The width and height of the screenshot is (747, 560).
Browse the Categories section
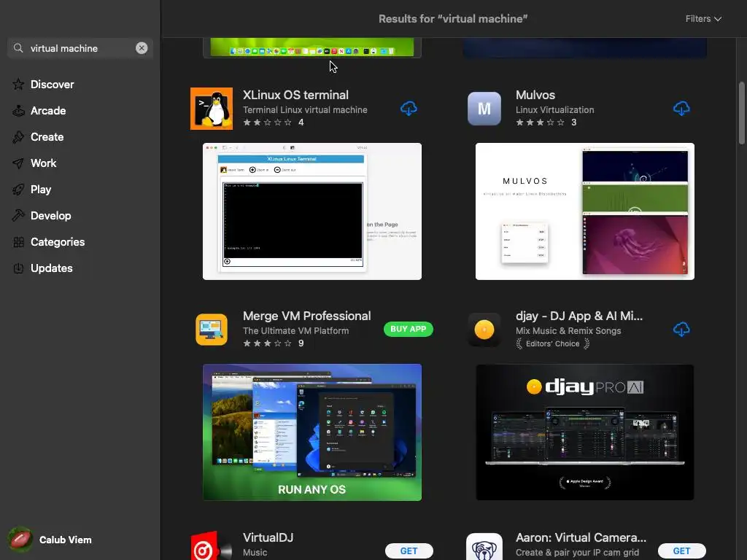coord(58,242)
